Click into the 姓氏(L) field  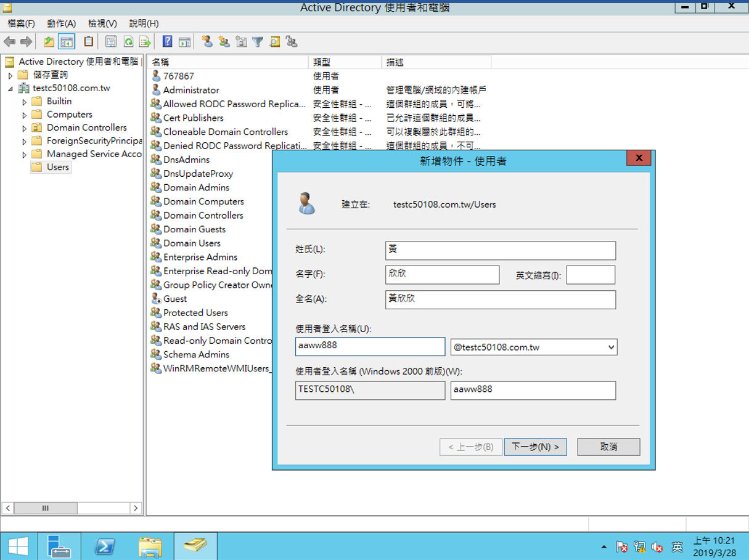(500, 250)
